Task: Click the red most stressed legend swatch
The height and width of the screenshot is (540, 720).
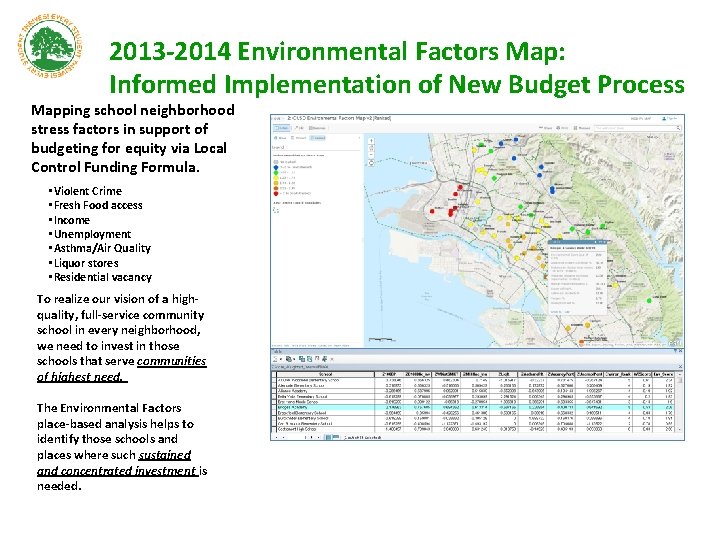Action: coord(276,193)
